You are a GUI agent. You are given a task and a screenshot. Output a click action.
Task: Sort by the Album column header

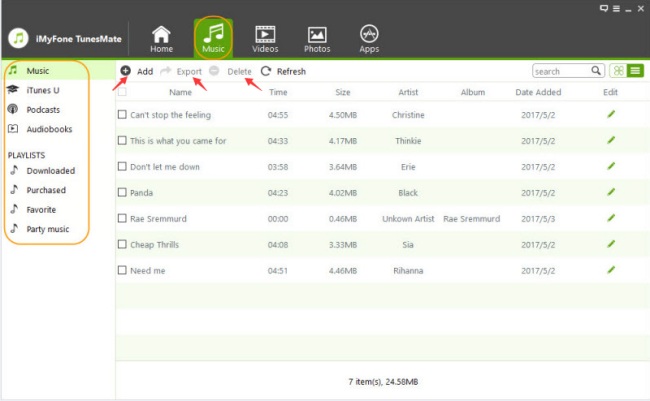point(473,92)
